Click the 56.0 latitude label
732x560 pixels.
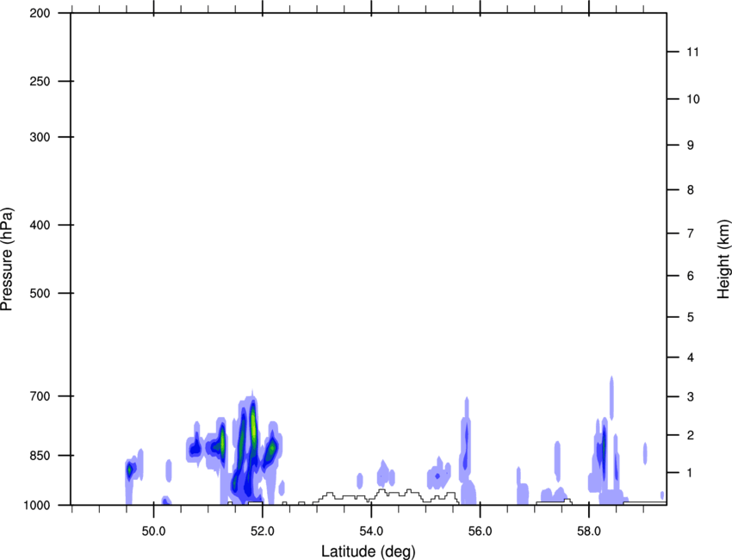[x=481, y=531]
